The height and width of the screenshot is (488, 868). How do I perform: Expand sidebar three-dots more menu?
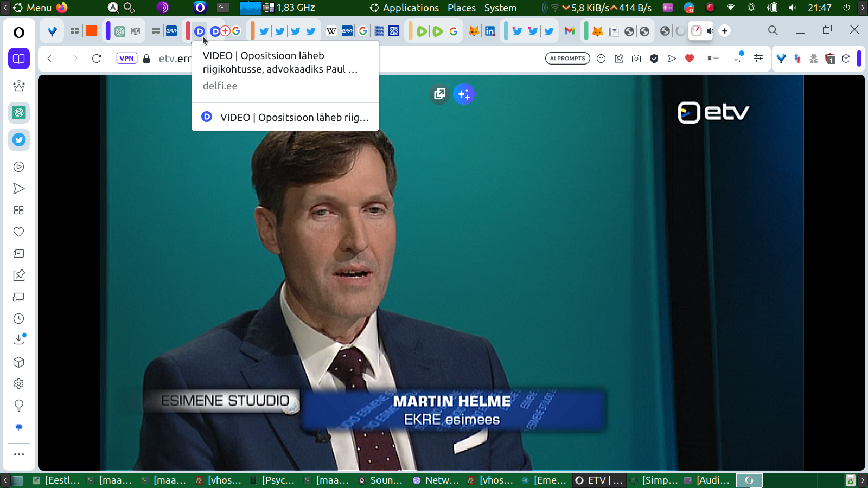pos(19,454)
